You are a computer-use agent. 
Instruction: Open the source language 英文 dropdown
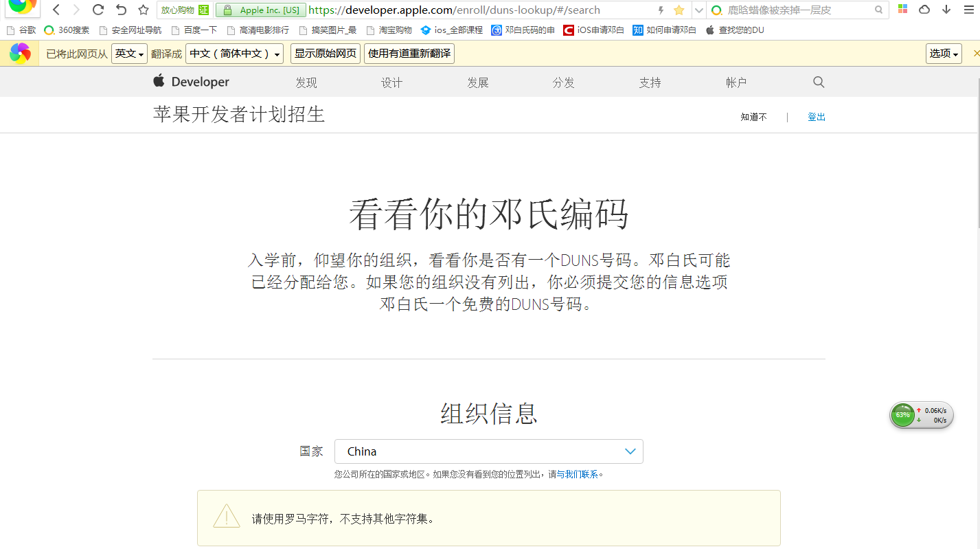pos(129,54)
